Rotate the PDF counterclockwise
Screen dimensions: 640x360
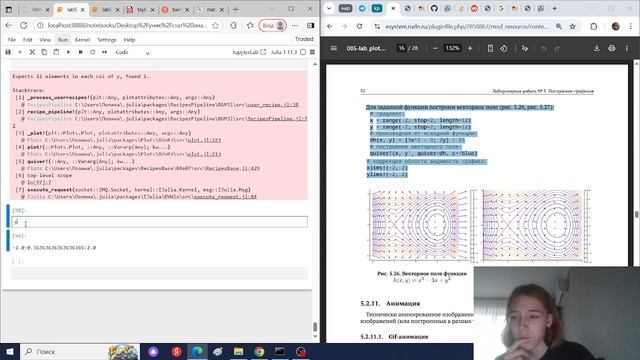click(504, 48)
